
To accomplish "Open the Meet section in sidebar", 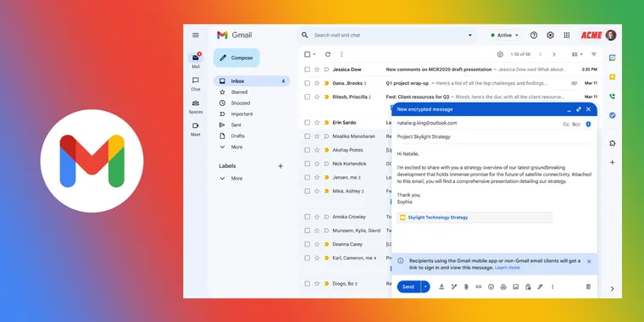I will coord(196,129).
